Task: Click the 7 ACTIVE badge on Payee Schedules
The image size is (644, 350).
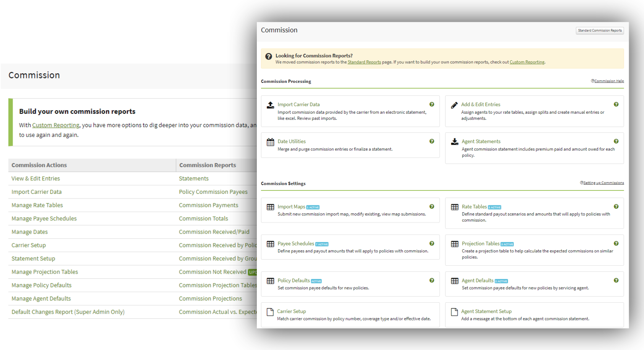Action: click(x=322, y=244)
